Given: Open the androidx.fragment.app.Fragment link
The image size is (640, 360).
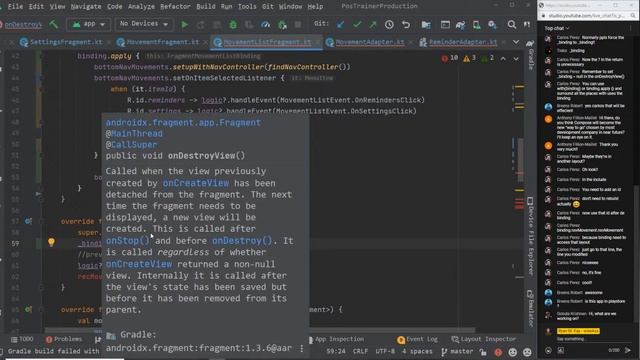Looking at the screenshot, I should click(x=183, y=122).
